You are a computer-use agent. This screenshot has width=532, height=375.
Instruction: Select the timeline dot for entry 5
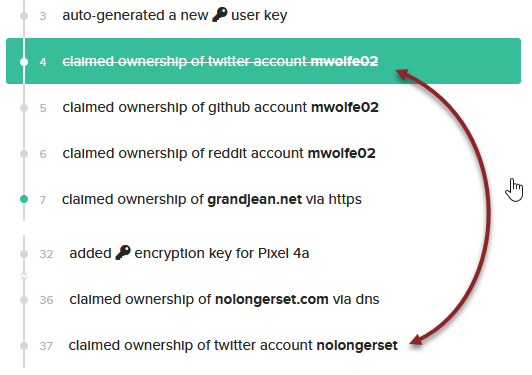24,108
